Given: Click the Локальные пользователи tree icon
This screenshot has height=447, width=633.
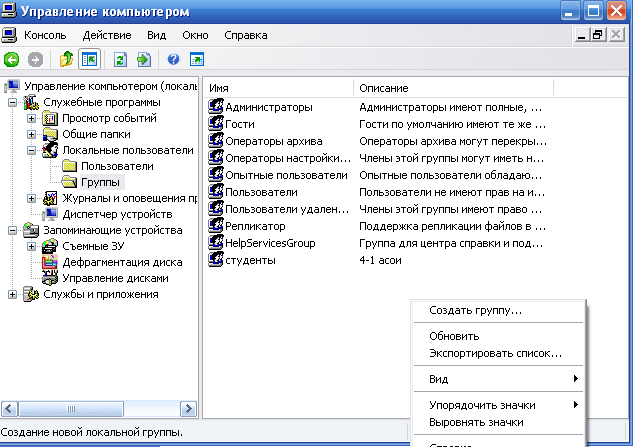Looking at the screenshot, I should point(50,150).
